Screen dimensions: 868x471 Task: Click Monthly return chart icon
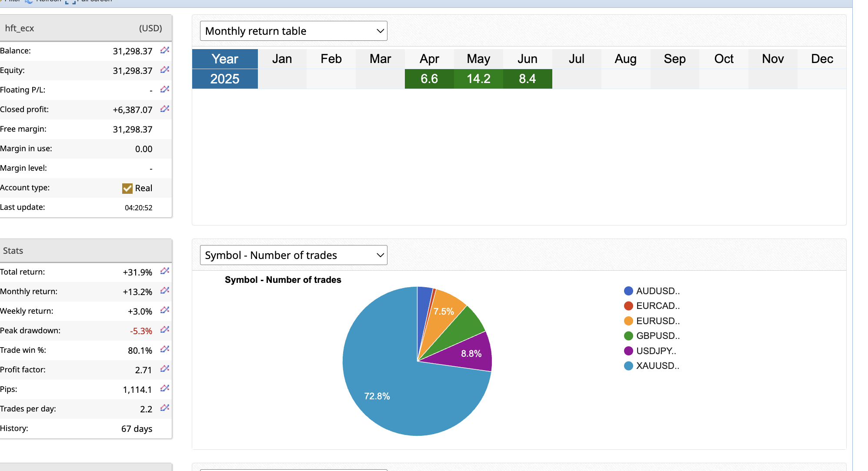(164, 291)
